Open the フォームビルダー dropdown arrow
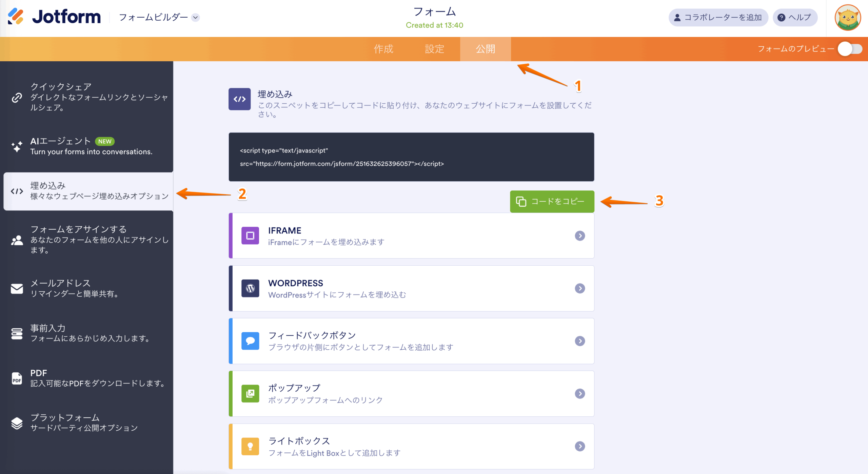868x474 pixels. pos(196,17)
